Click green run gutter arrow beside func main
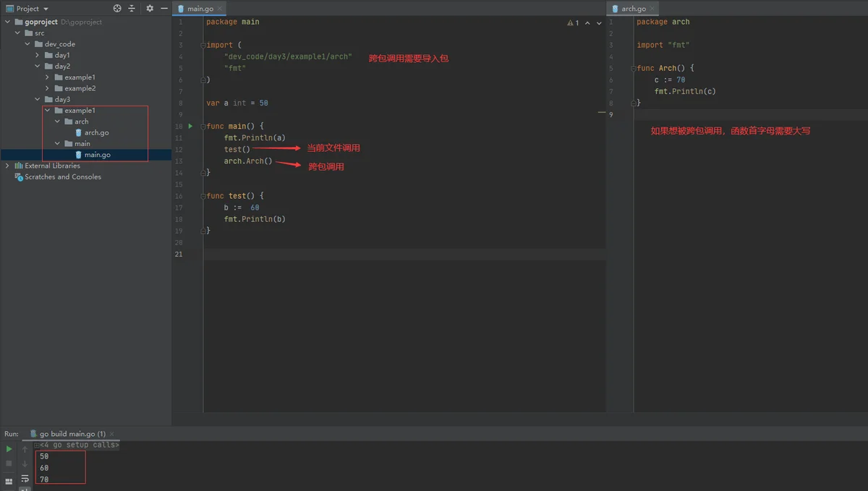Screen dimensions: 868x491 [x=191, y=126]
